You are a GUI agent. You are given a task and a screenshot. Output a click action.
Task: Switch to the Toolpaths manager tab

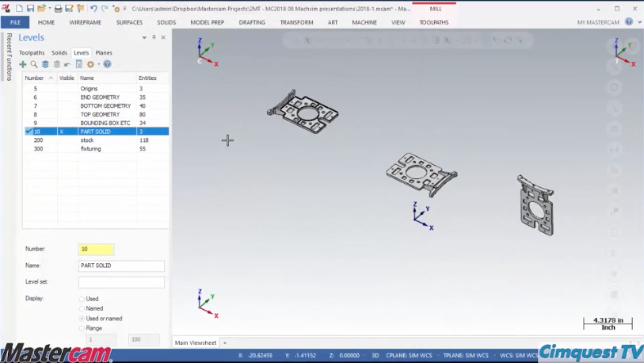[x=32, y=52]
